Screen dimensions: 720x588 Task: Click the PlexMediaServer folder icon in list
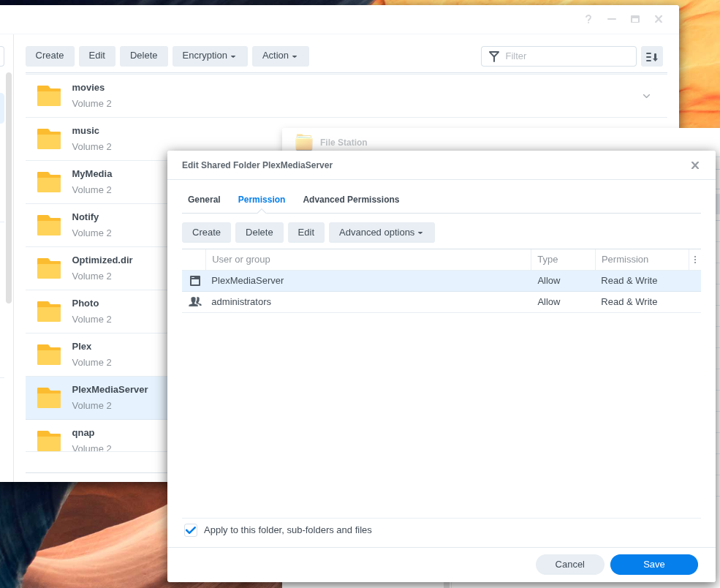point(49,398)
